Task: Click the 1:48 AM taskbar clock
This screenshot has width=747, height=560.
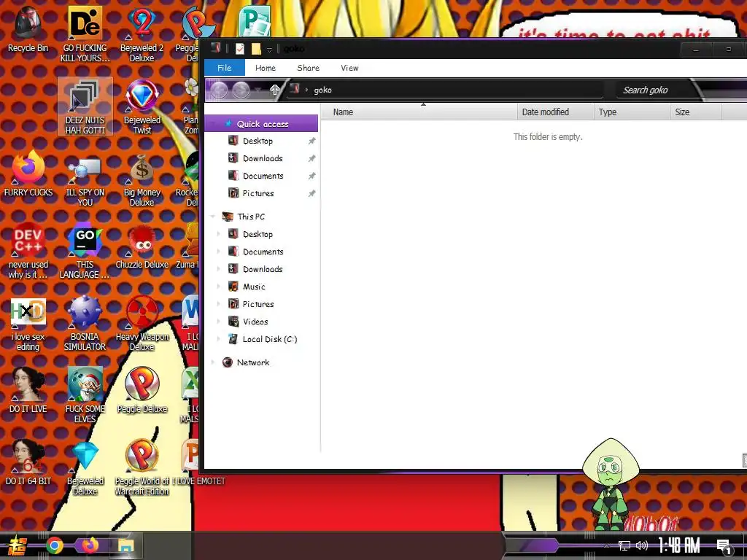Action: [678, 545]
